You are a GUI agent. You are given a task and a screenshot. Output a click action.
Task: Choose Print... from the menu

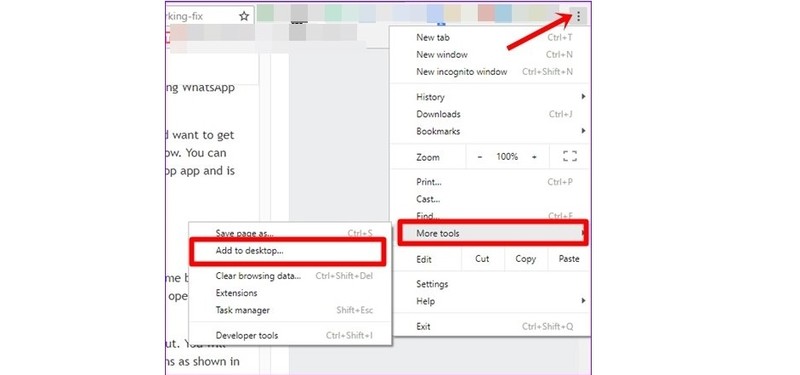click(490, 182)
